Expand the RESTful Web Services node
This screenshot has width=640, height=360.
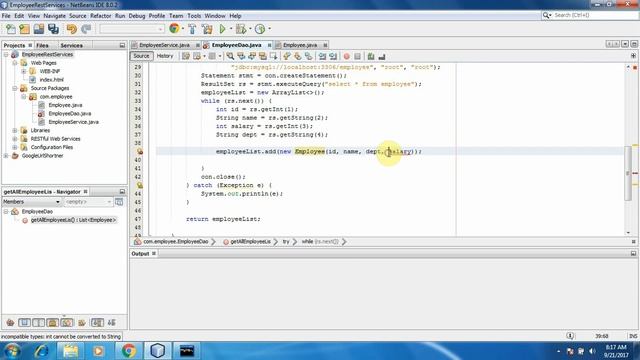(x=15, y=139)
